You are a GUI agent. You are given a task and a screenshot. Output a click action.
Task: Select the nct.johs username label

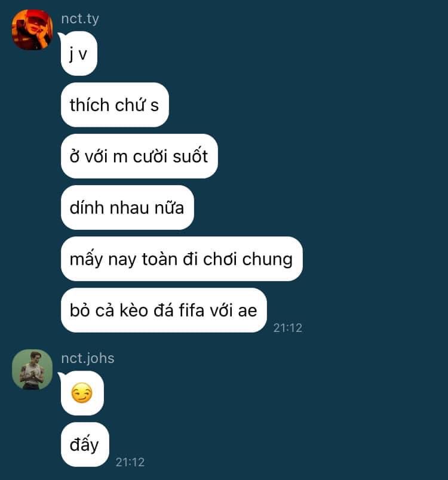pyautogui.click(x=88, y=358)
